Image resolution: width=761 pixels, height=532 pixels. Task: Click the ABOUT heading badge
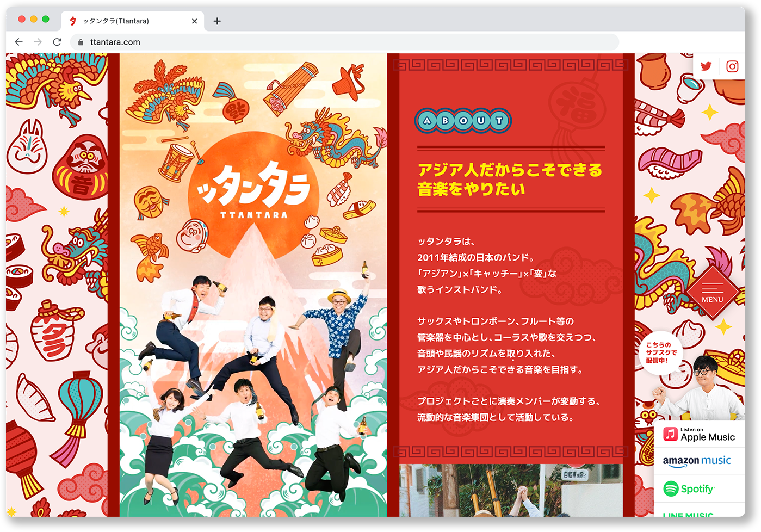tap(463, 121)
